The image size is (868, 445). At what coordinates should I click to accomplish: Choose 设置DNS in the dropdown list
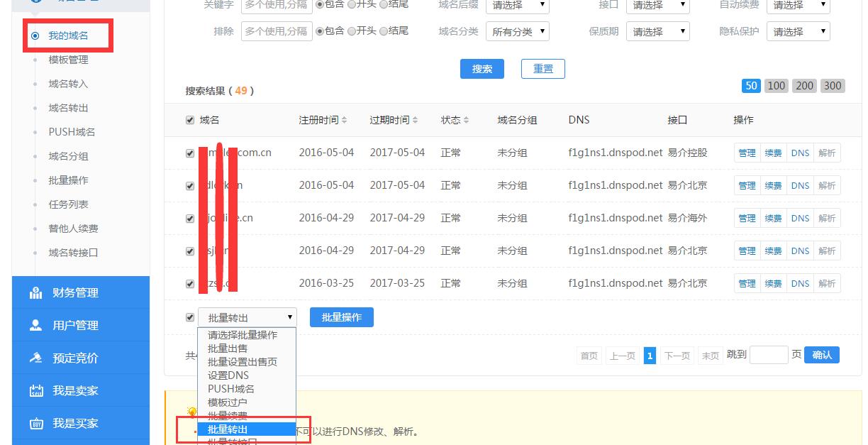pos(246,375)
